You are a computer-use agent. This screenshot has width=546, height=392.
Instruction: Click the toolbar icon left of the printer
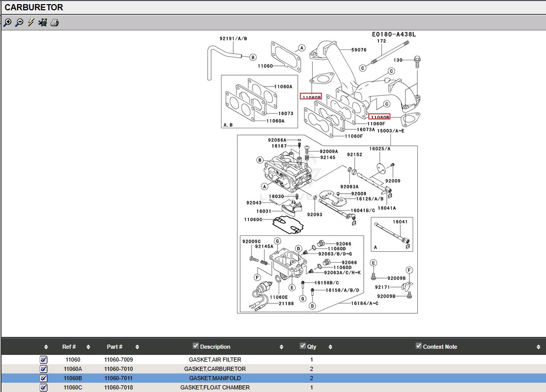tap(43, 23)
